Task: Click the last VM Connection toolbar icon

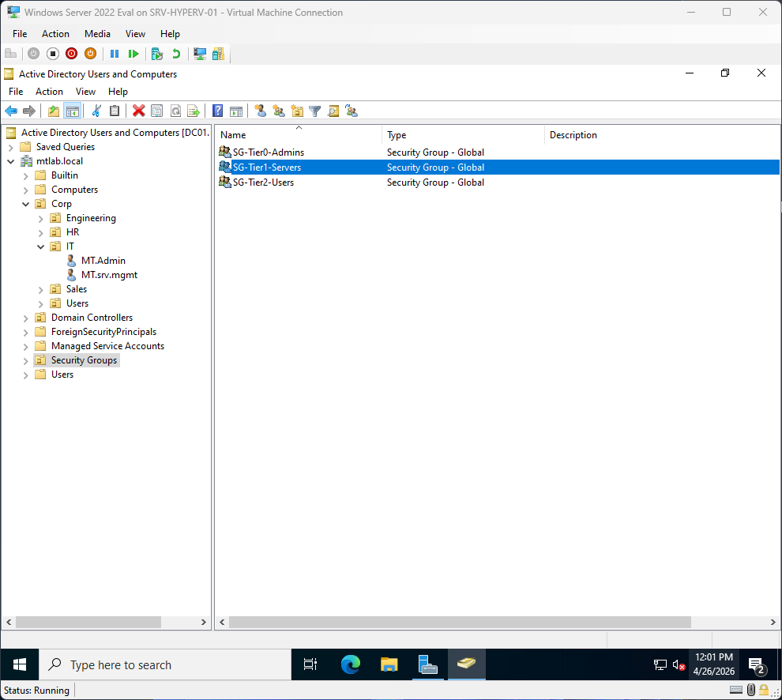Action: (219, 54)
